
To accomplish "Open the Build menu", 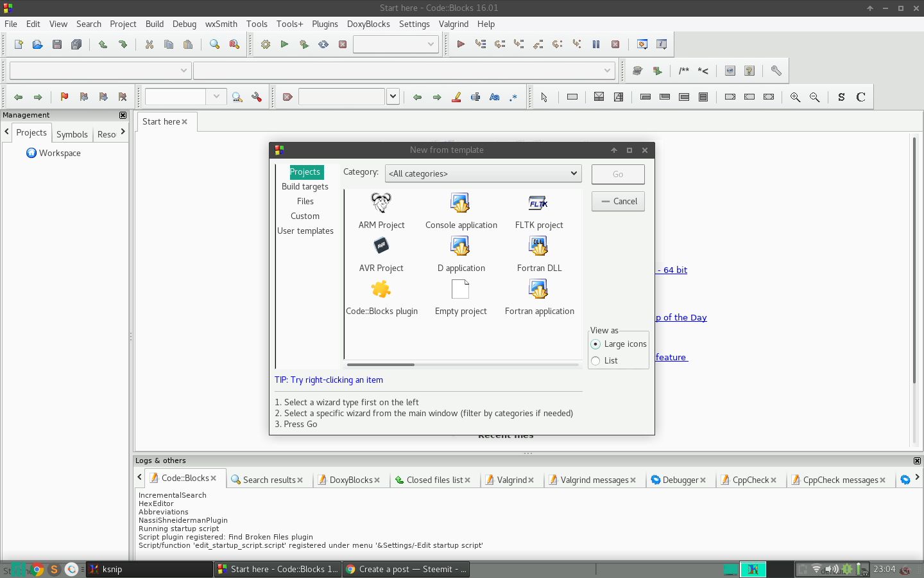I will pyautogui.click(x=155, y=24).
